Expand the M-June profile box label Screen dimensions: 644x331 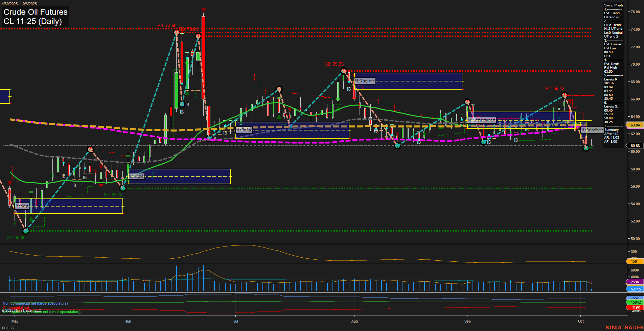pos(136,176)
